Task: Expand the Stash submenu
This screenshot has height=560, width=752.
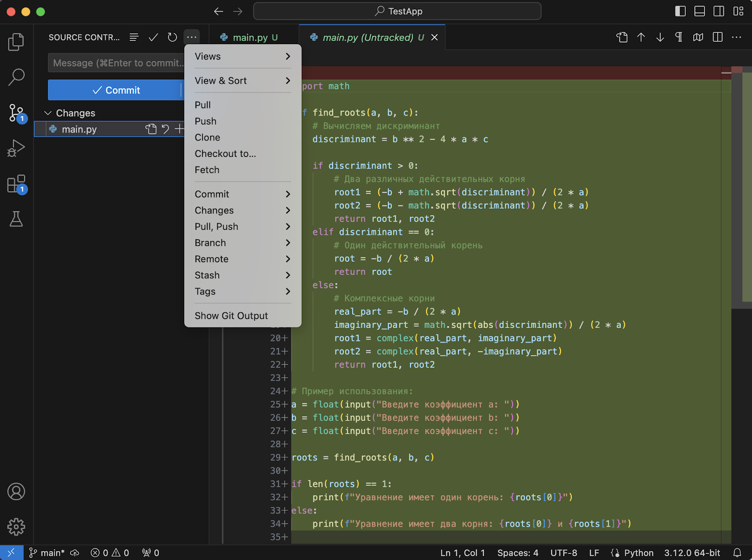Action: click(x=243, y=275)
